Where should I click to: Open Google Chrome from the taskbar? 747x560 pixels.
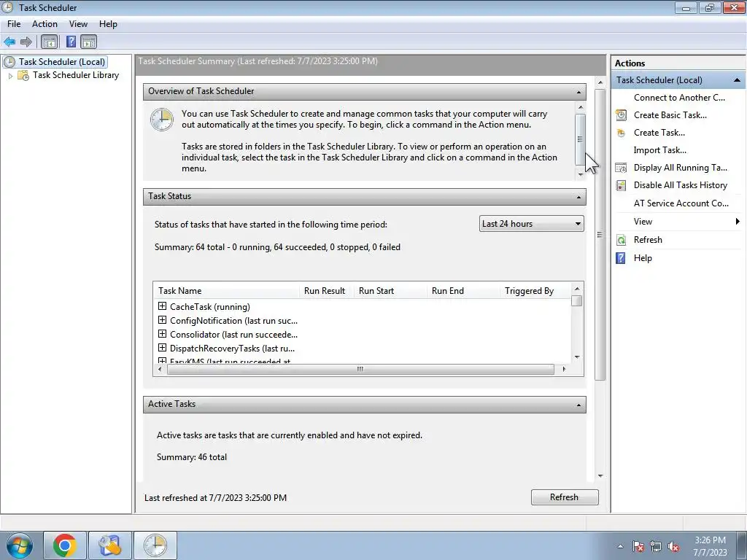[65, 545]
